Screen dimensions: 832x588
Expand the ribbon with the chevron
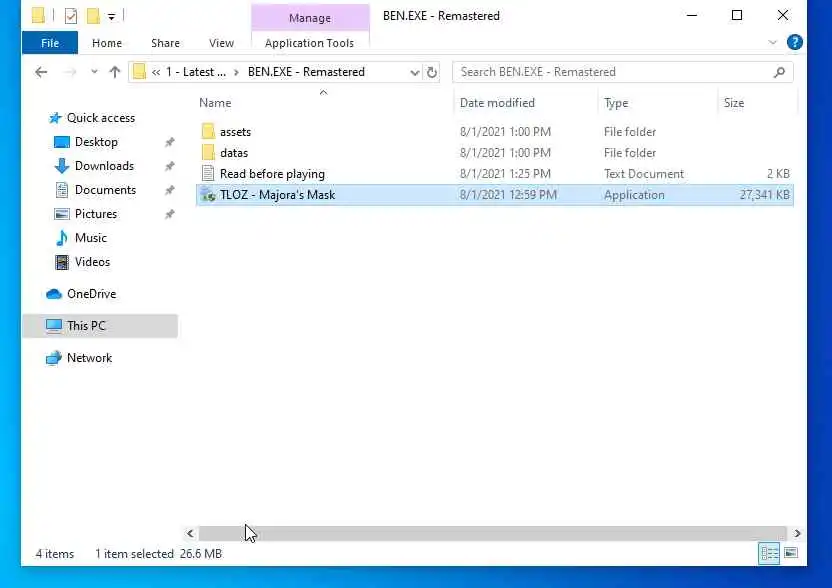pos(772,42)
